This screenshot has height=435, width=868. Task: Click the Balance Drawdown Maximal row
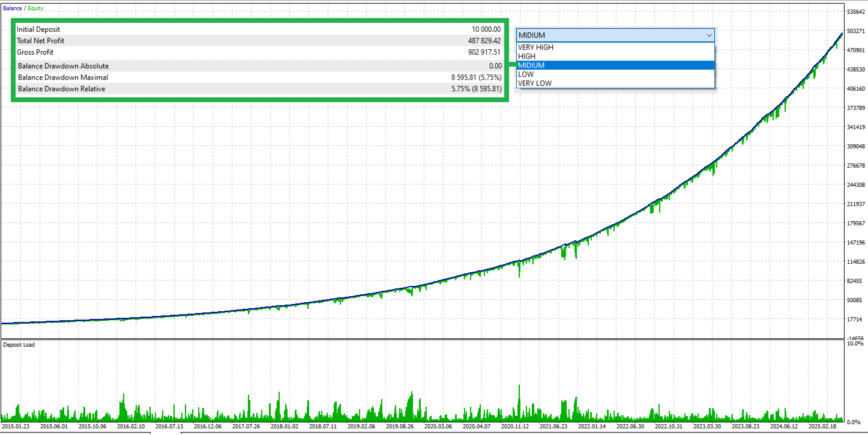point(259,78)
